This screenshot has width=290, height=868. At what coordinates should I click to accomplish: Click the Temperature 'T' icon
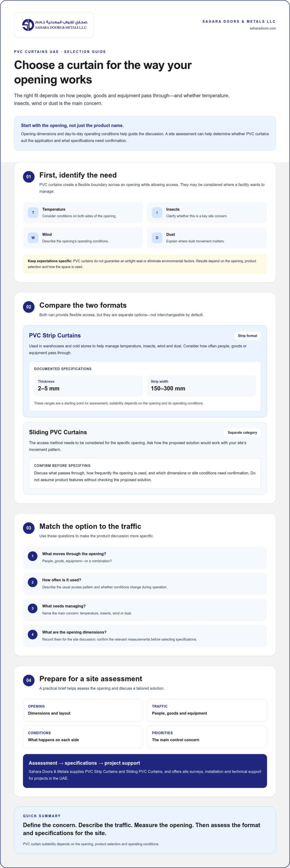[x=33, y=213]
